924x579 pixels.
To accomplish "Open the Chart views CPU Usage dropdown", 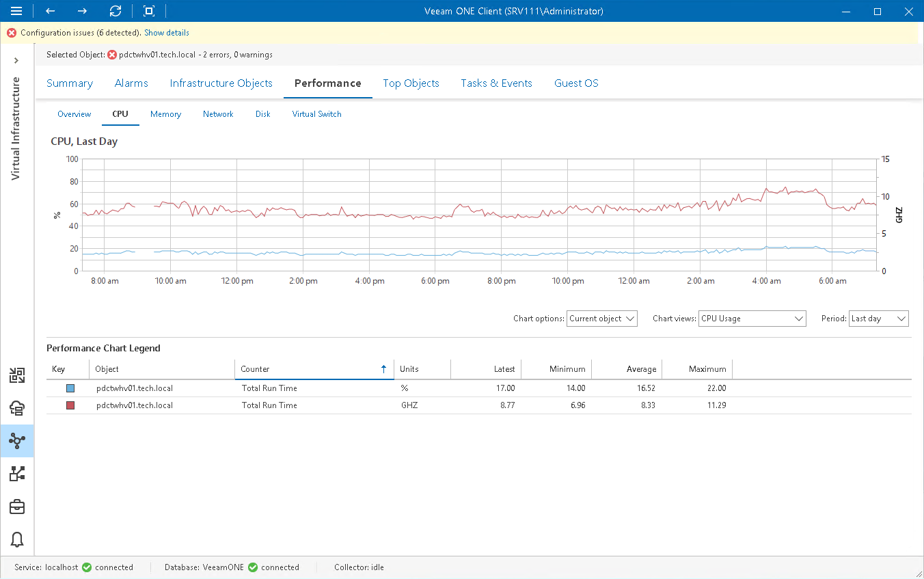I will (752, 319).
